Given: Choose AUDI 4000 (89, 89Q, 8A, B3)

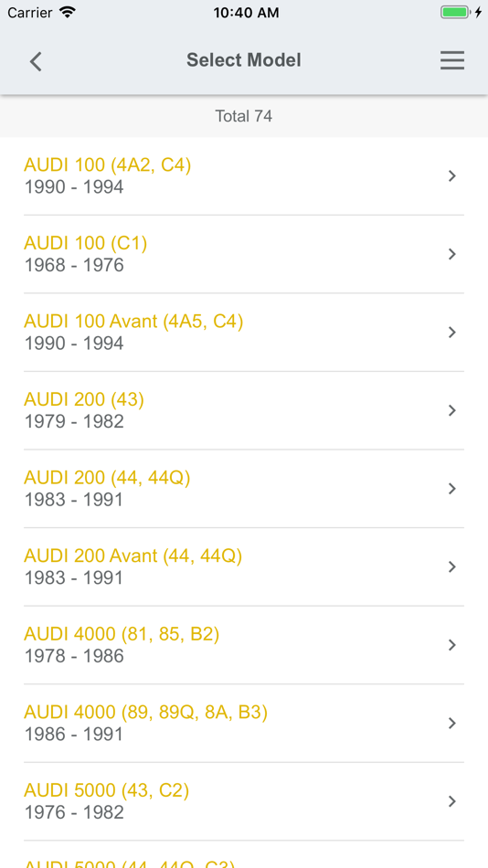Looking at the screenshot, I should [244, 723].
